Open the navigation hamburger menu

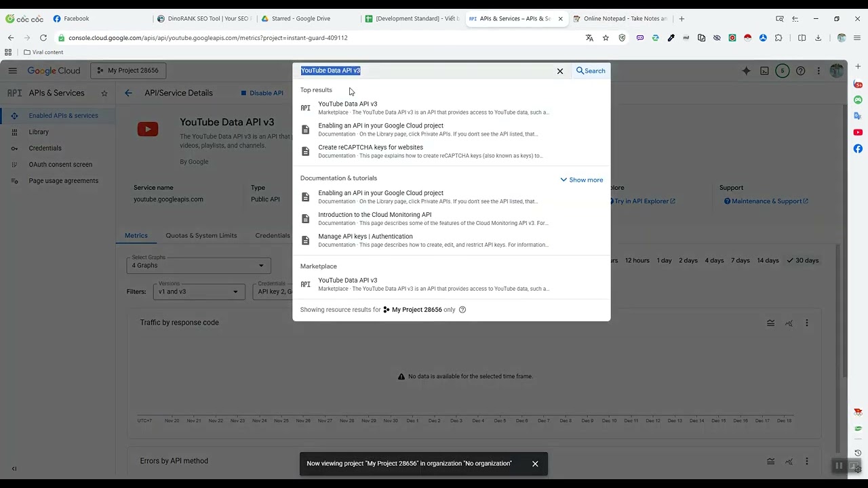[12, 70]
